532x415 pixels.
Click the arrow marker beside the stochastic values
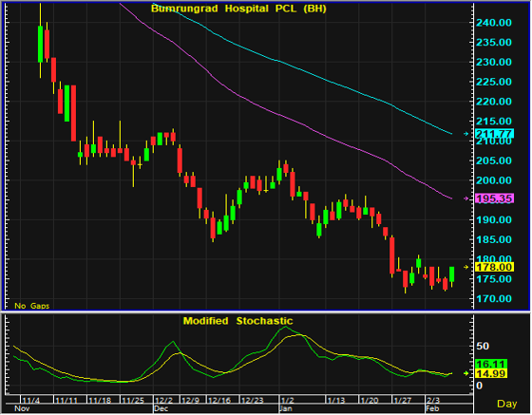coord(466,373)
